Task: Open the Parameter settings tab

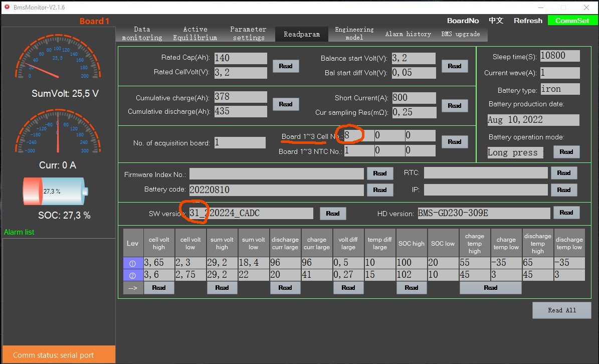Action: pyautogui.click(x=248, y=34)
